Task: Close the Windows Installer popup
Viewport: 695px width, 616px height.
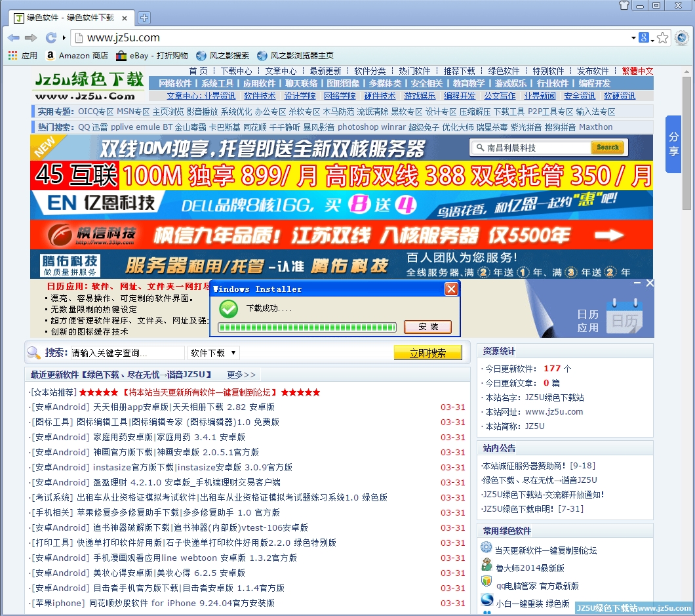Action: click(x=451, y=289)
